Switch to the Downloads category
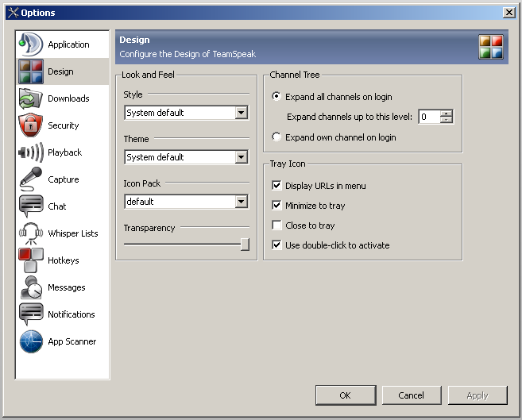The image size is (522, 420). point(62,98)
